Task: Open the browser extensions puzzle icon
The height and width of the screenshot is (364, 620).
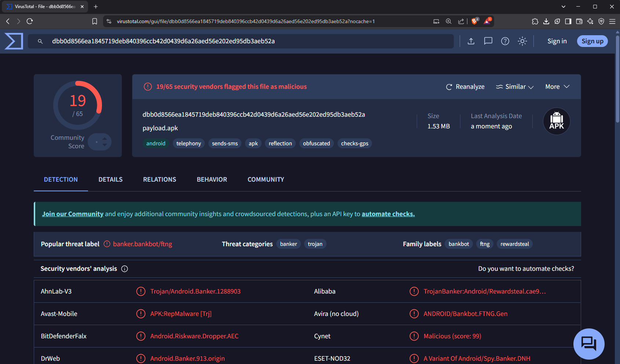Action: tap(535, 21)
